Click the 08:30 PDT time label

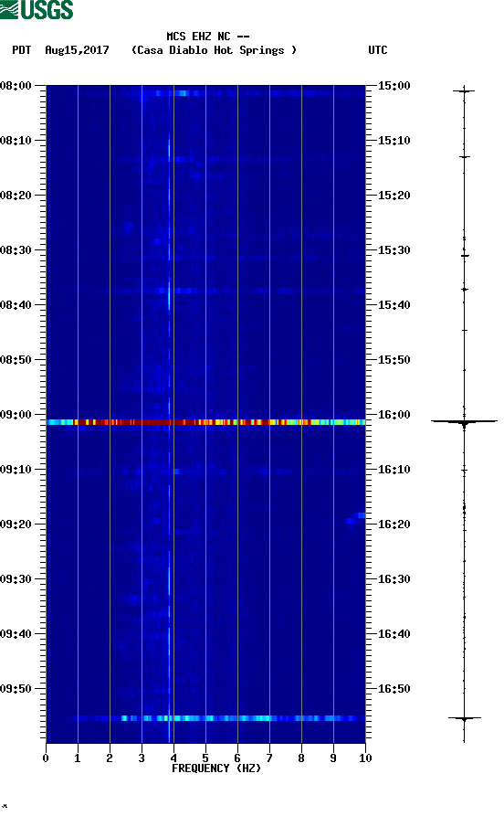point(16,249)
